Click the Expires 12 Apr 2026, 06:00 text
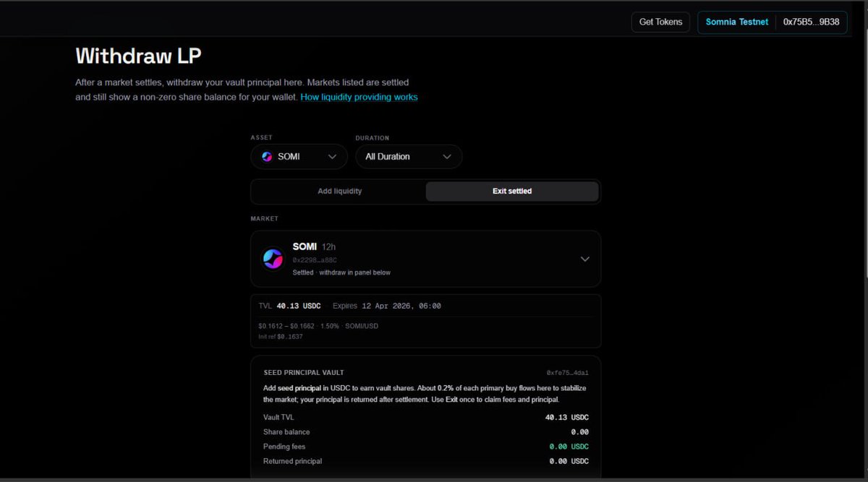The width and height of the screenshot is (868, 482). 387,306
